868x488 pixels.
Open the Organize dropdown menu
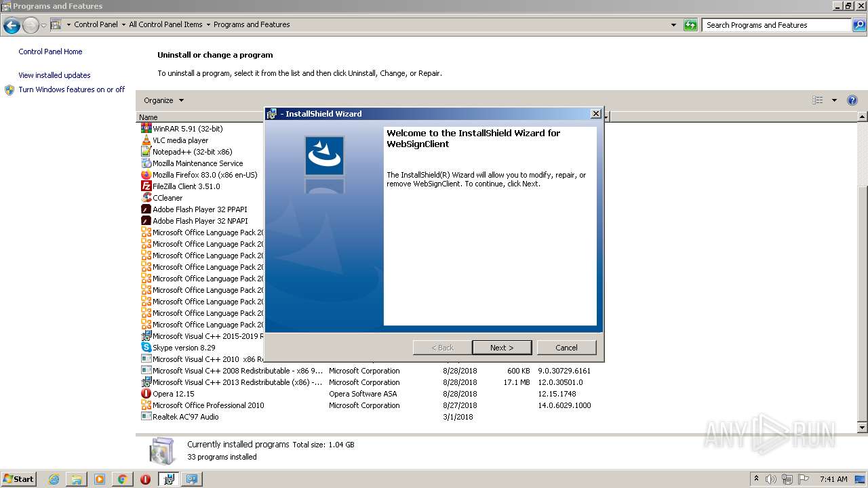(x=163, y=100)
